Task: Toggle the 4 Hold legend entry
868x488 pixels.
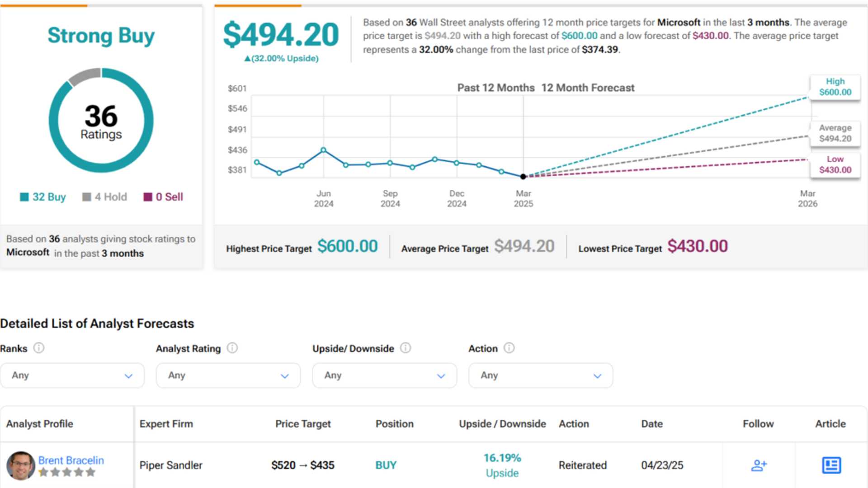Action: coord(104,197)
